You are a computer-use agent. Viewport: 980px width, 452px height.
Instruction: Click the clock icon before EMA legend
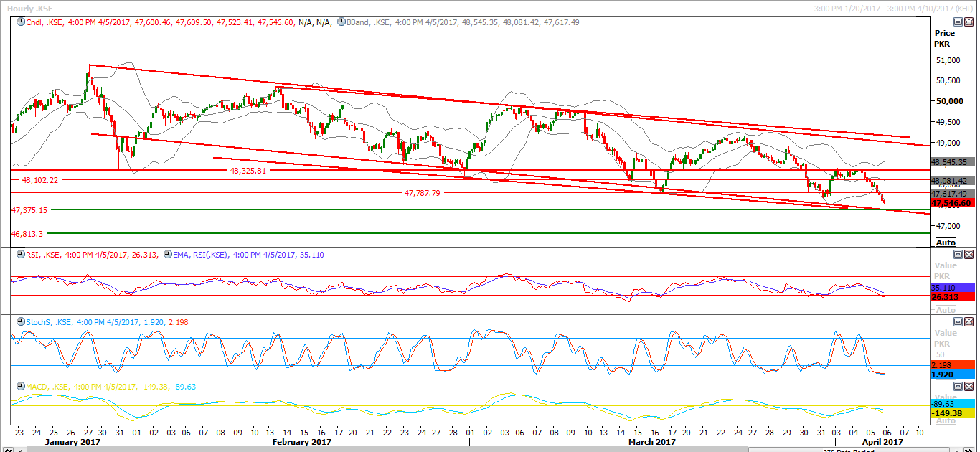(x=168, y=254)
